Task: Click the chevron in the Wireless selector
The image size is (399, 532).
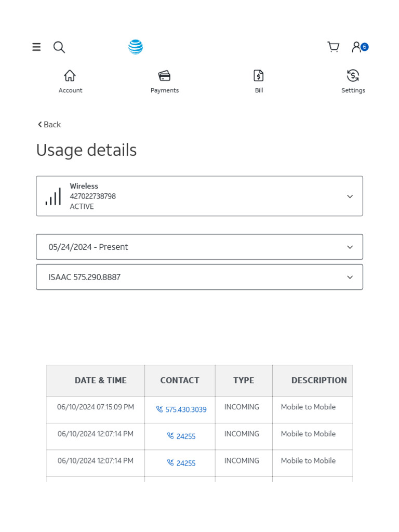Action: [x=350, y=196]
